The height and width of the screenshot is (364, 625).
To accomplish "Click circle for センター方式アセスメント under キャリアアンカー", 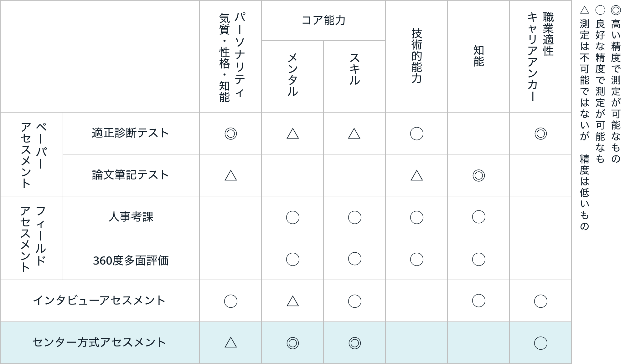I will [541, 343].
